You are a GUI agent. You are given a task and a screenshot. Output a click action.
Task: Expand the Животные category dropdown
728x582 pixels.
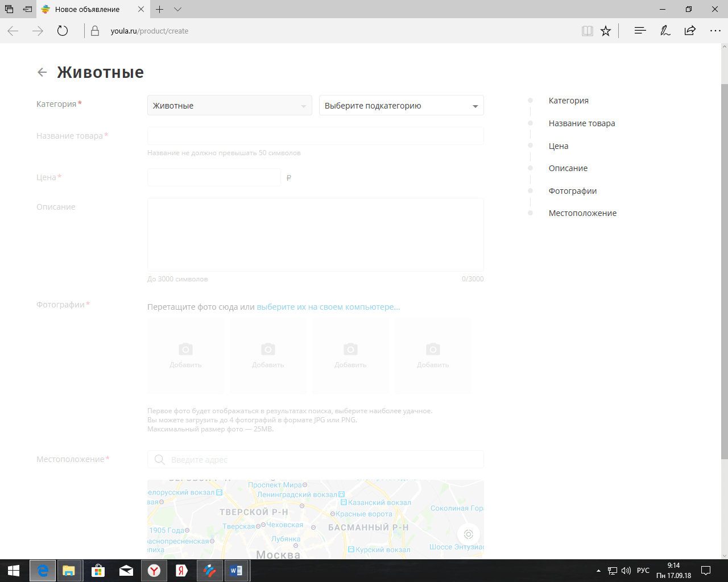pyautogui.click(x=229, y=106)
